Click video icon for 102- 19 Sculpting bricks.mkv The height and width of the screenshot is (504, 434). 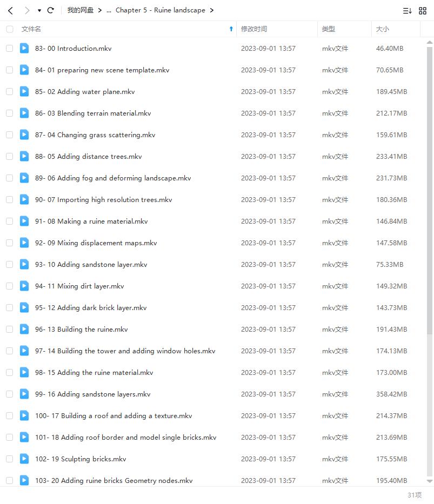tap(24, 459)
